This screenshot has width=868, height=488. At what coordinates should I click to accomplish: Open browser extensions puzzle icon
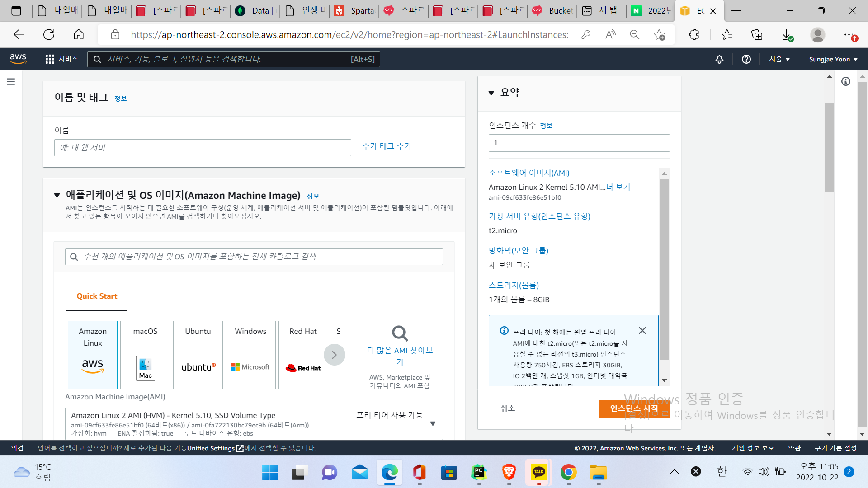(x=694, y=34)
